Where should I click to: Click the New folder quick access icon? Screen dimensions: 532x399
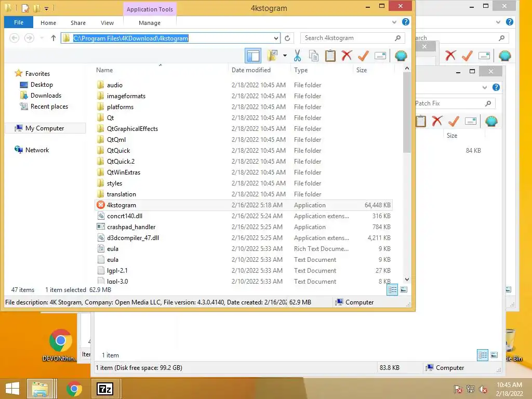[37, 8]
